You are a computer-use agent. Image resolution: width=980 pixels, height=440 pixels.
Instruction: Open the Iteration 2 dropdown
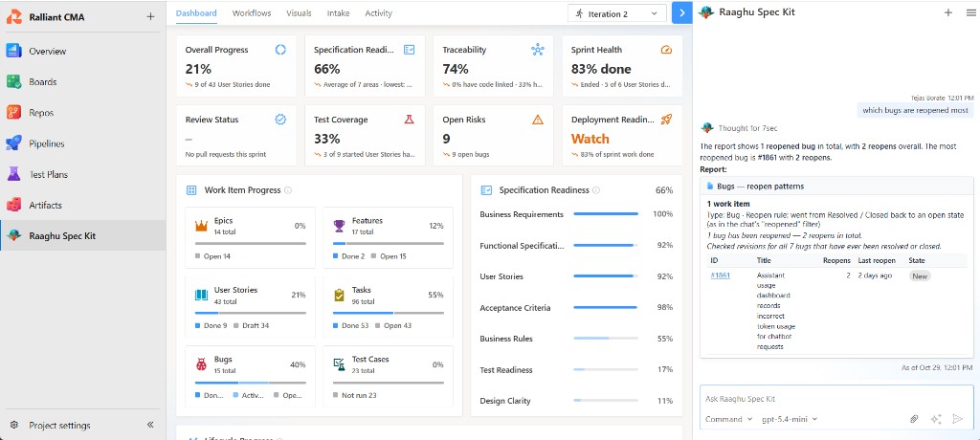pos(617,13)
